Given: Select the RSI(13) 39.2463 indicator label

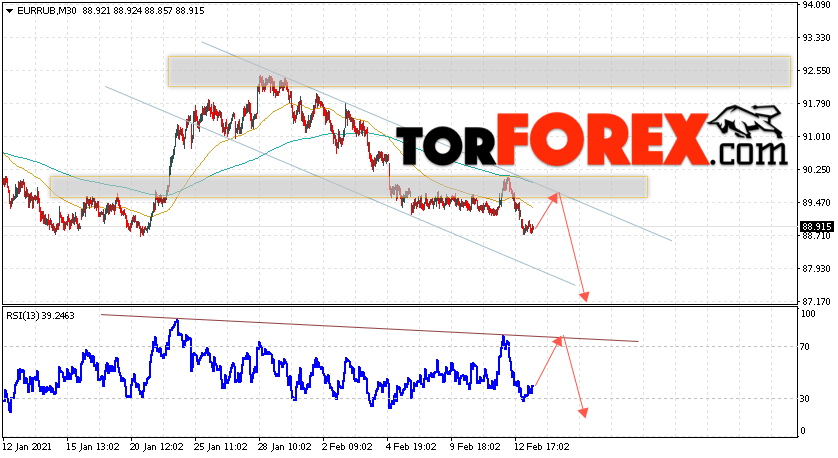Looking at the screenshot, I should 40,316.
